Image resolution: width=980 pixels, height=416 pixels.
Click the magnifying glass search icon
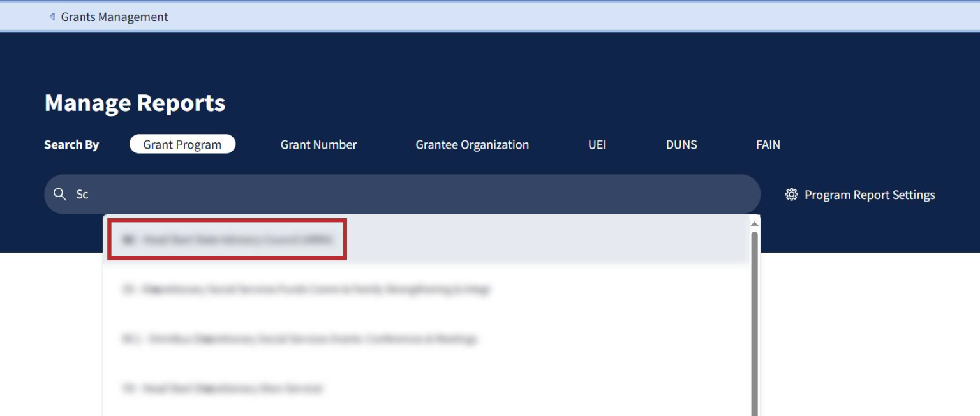coord(60,195)
